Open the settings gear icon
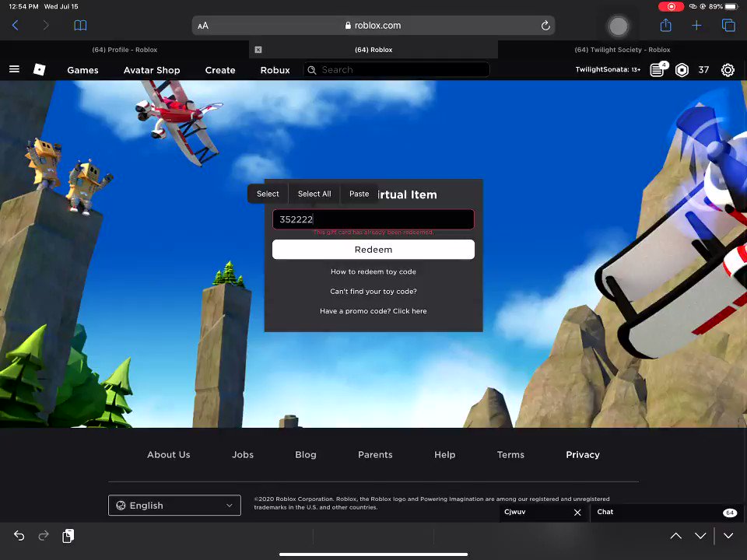 728,70
